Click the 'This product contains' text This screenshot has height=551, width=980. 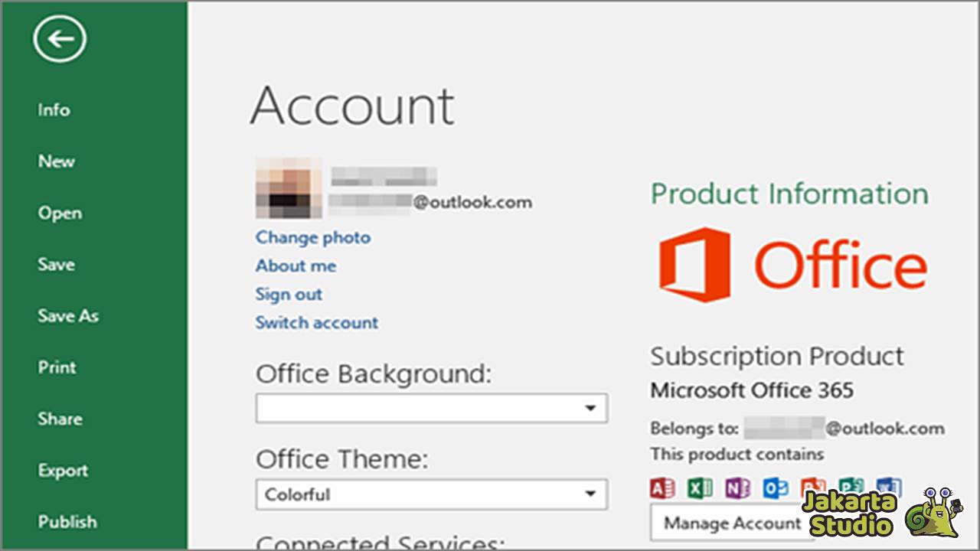(x=737, y=455)
